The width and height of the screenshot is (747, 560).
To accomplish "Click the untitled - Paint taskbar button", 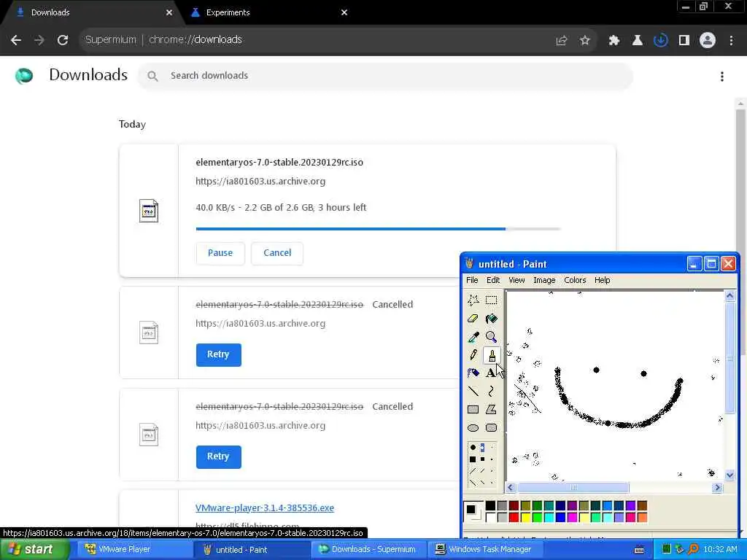I will (251, 550).
